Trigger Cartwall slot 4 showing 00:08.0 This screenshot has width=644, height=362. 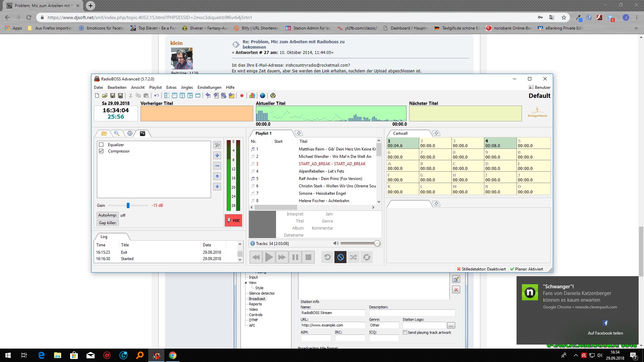click(x=500, y=143)
